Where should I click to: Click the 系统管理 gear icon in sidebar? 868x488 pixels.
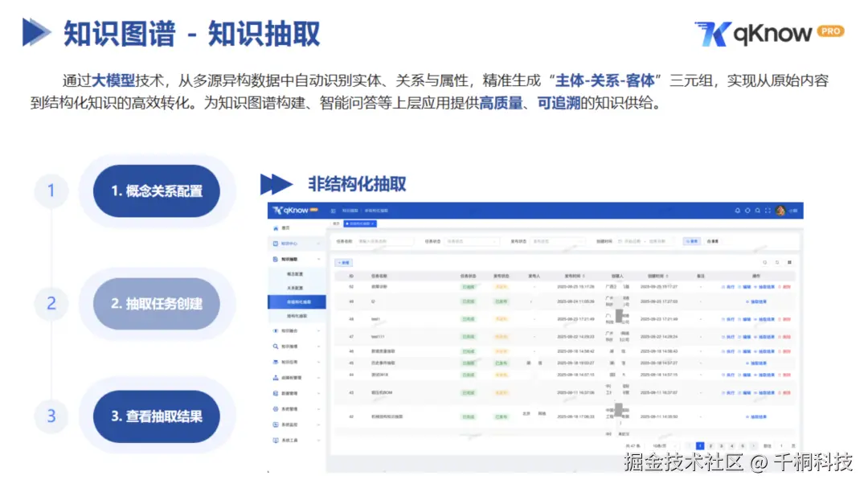click(x=274, y=408)
